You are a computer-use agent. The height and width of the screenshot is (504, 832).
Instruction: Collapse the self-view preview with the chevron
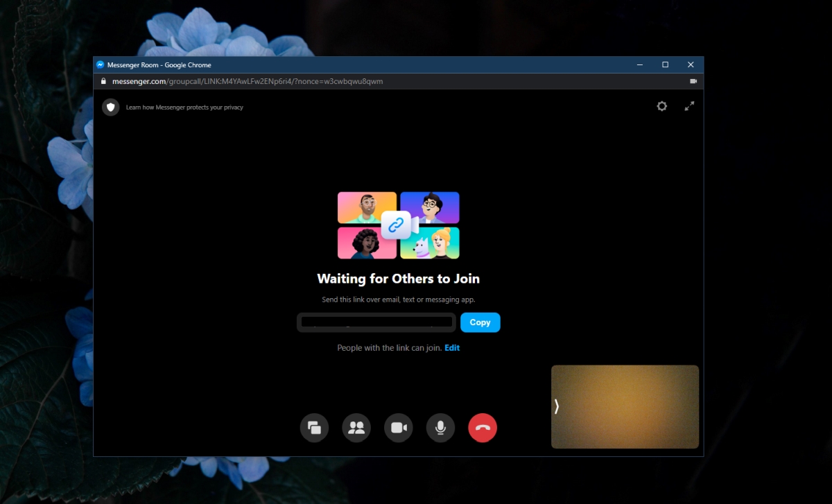[x=557, y=408]
